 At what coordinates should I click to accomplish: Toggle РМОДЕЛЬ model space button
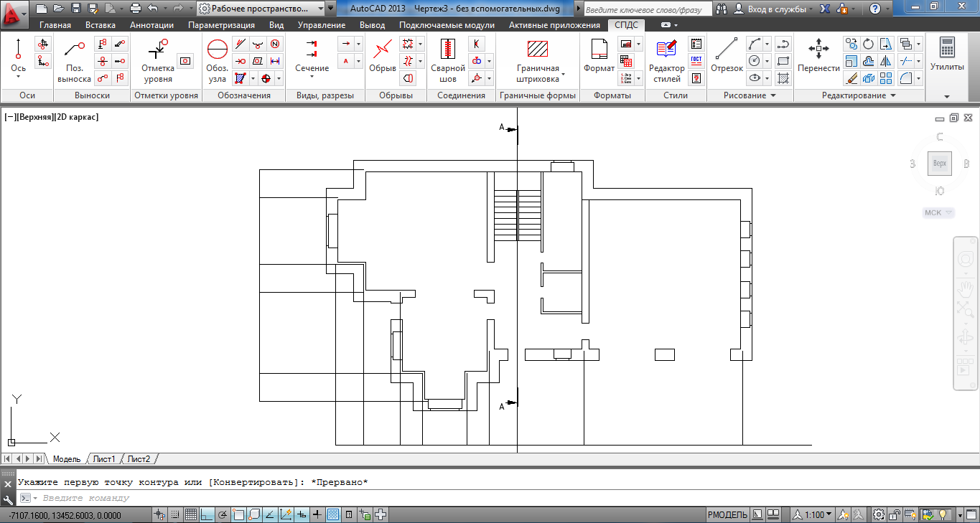point(728,514)
